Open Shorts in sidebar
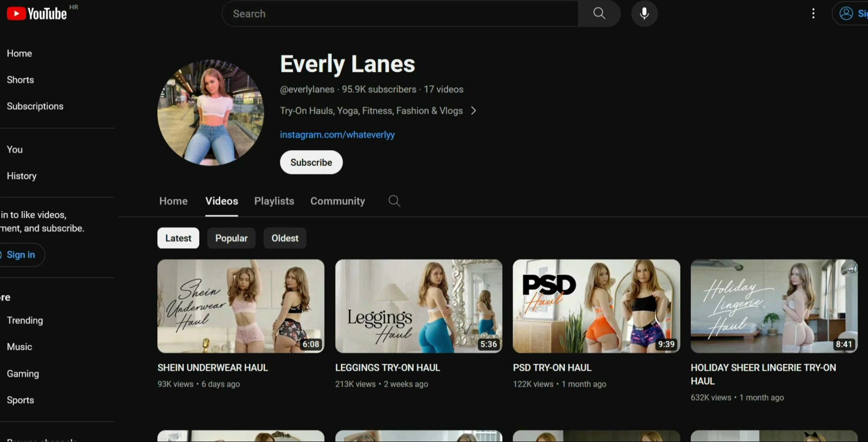 pos(20,80)
